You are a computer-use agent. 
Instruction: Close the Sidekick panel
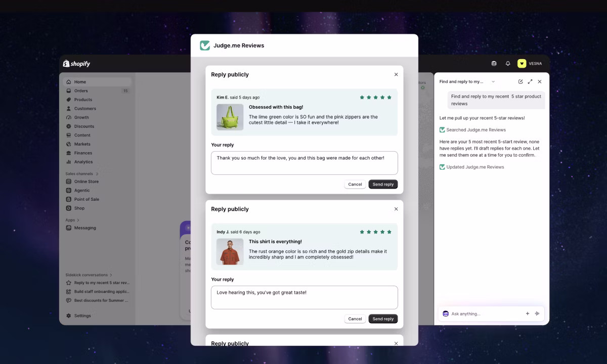[x=540, y=81]
